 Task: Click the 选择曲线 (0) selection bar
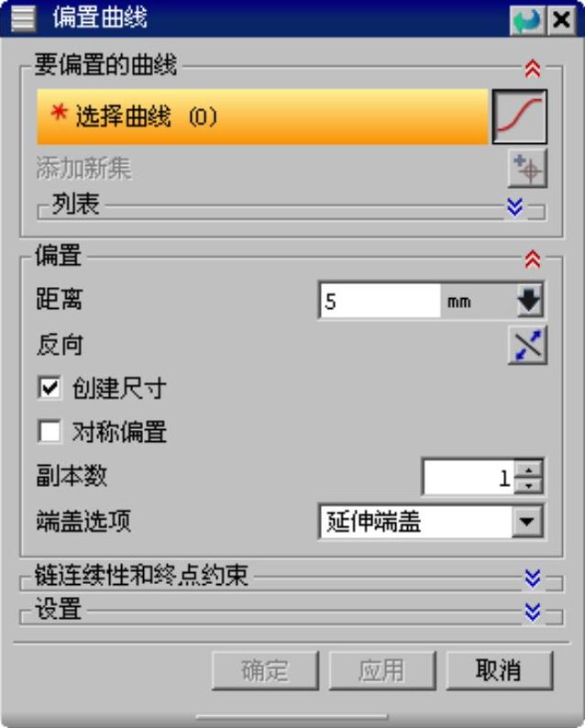pos(262,116)
